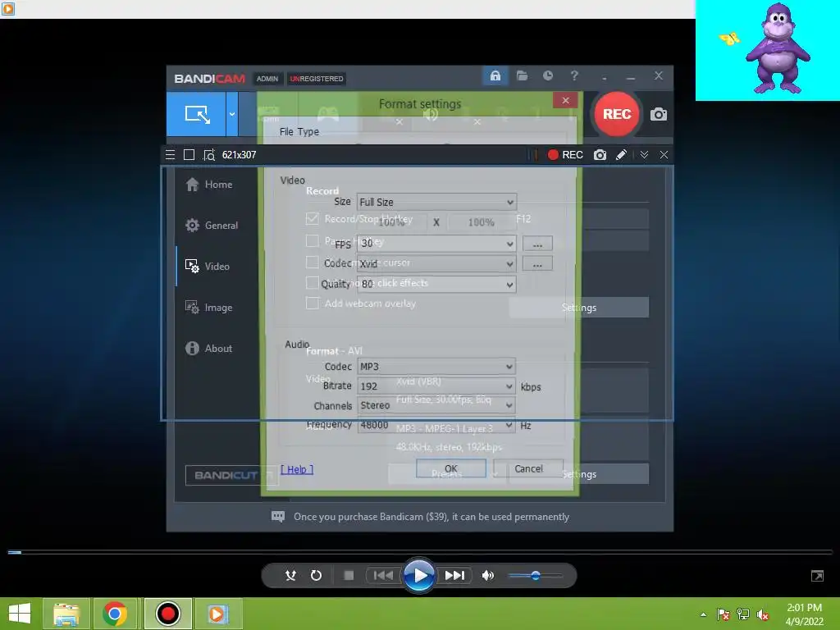
Task: Open the Quality dropdown
Action: (436, 284)
